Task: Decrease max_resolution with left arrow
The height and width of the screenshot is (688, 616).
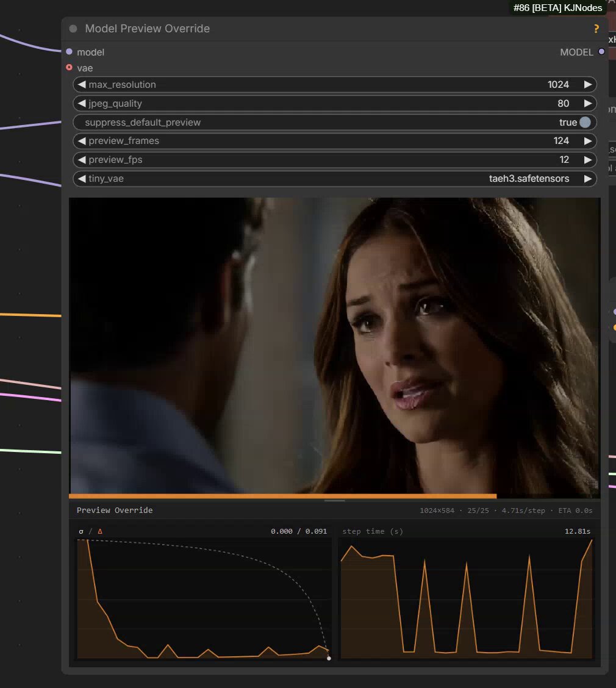Action: click(82, 84)
